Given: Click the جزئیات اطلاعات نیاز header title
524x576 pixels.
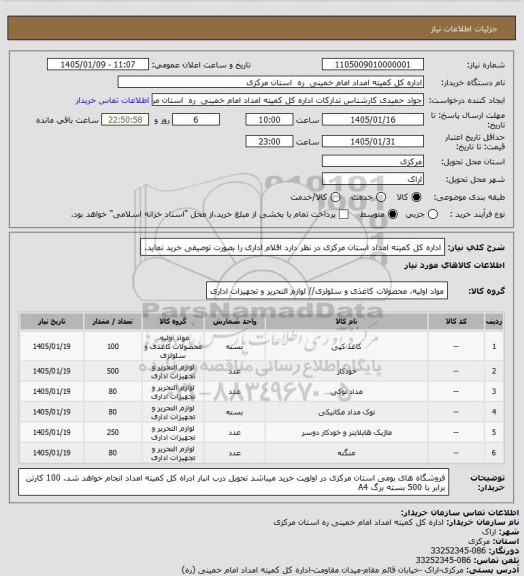Looking at the screenshot, I should 464,29.
